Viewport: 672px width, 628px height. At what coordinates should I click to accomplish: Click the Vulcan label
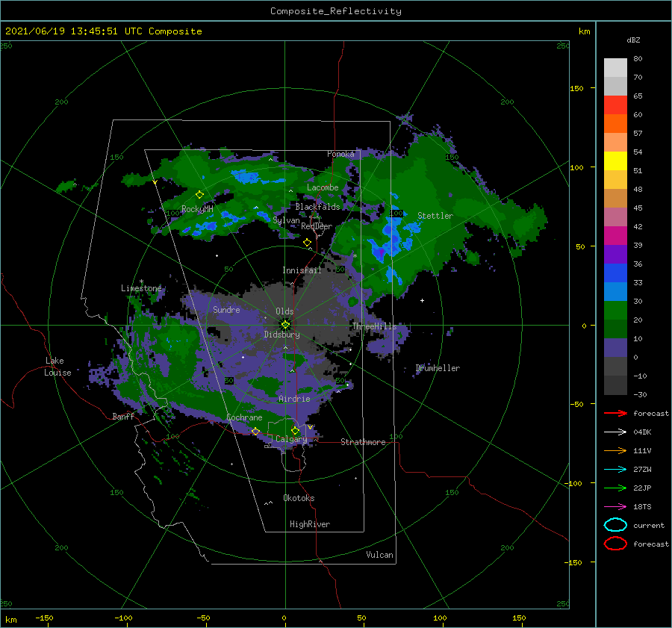click(380, 555)
